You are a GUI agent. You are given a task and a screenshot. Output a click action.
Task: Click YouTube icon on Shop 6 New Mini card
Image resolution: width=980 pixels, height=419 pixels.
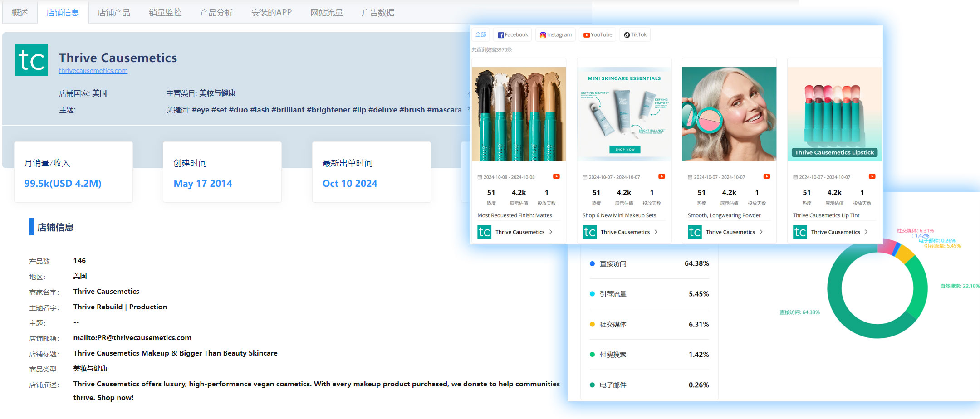661,176
